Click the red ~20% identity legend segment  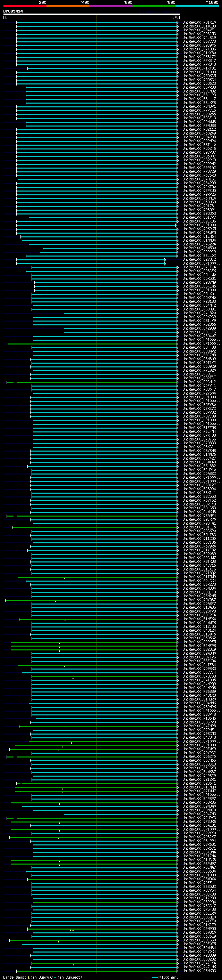pos(25,6)
